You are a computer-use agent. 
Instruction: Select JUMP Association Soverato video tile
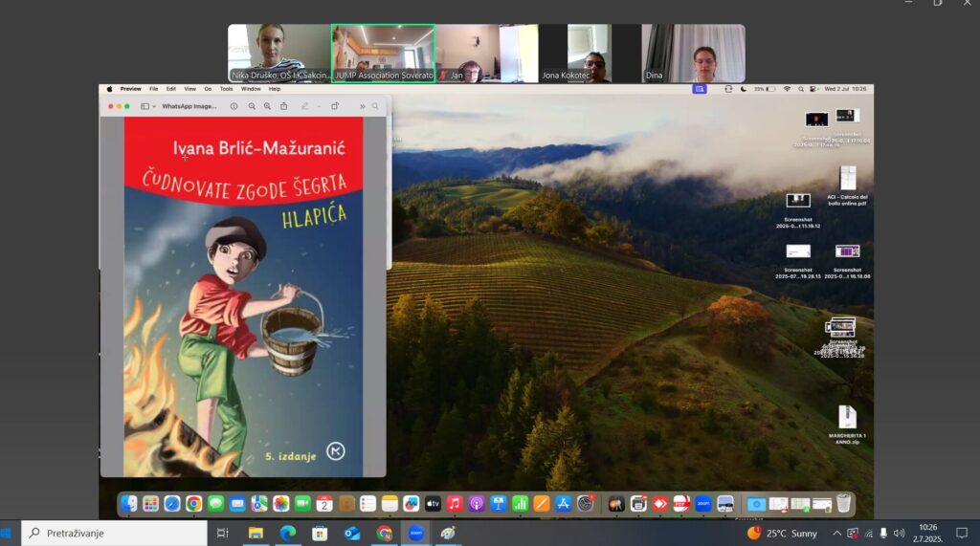[384, 54]
